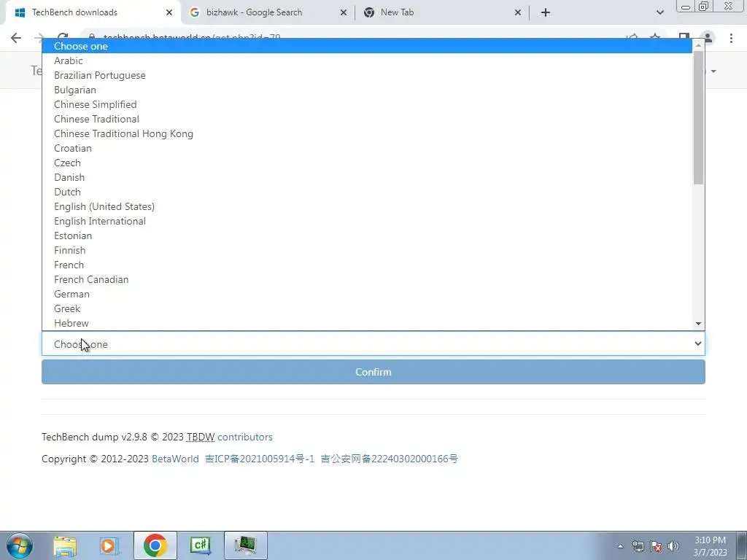
Task: Select English International option
Action: 367,221
